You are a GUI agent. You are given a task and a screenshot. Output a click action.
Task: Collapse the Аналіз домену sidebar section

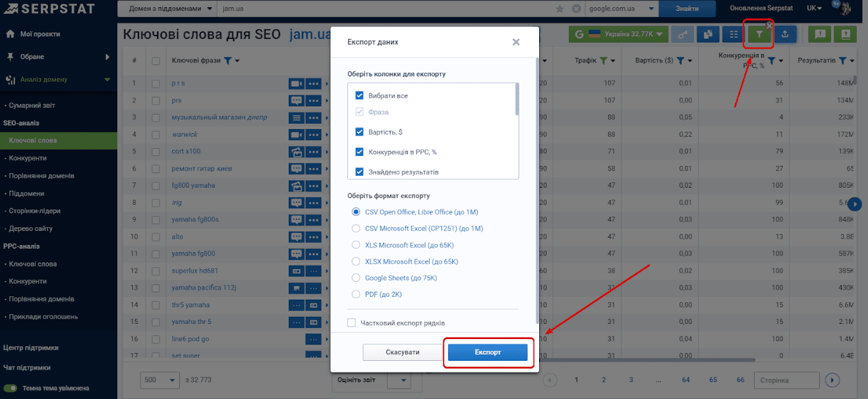pyautogui.click(x=107, y=80)
